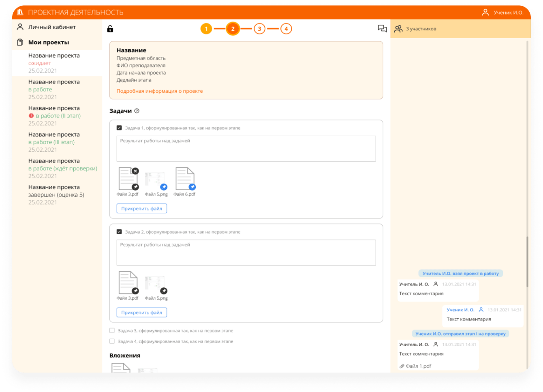Open the project завершен (оценка 5)
This screenshot has height=392, width=543.
[57, 195]
